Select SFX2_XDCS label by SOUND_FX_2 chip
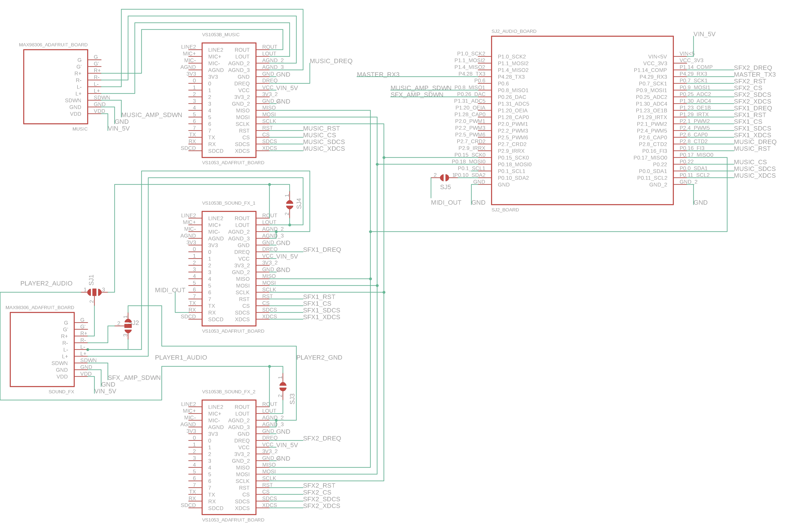The height and width of the screenshot is (523, 812). (322, 506)
